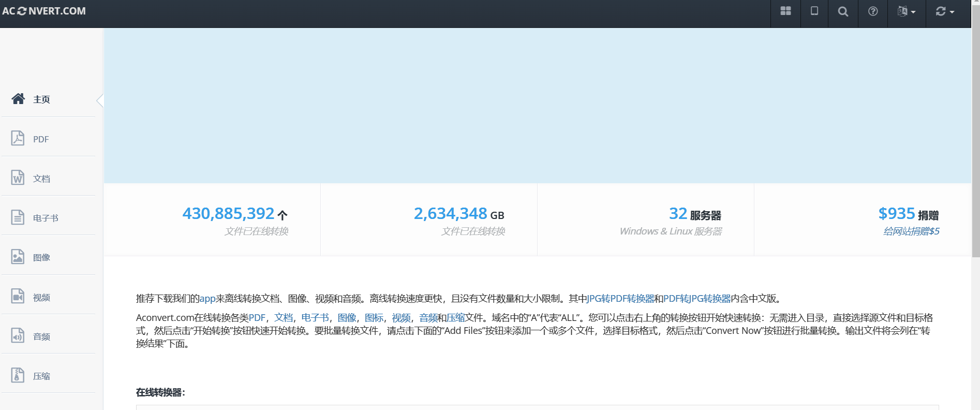
Task: Click the home icon in sidebar
Action: (x=18, y=99)
